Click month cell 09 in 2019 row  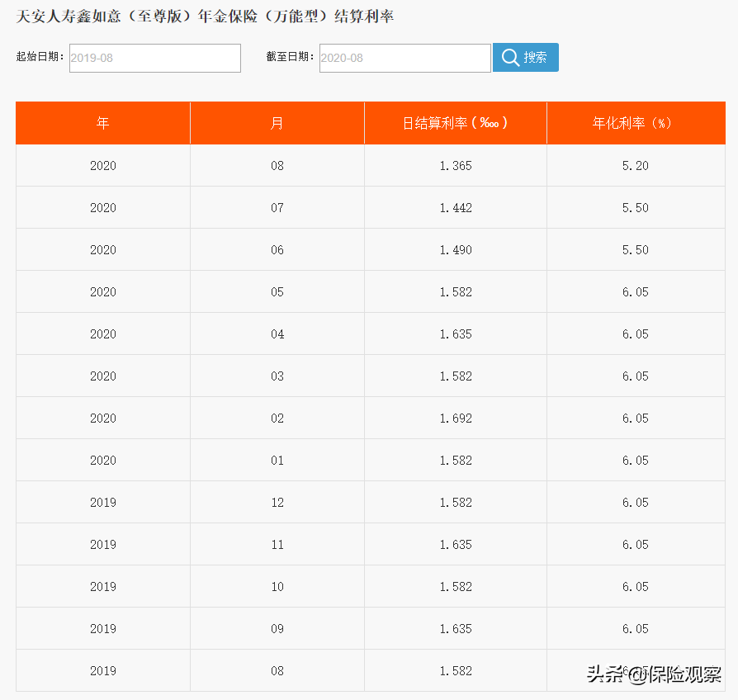pos(277,629)
